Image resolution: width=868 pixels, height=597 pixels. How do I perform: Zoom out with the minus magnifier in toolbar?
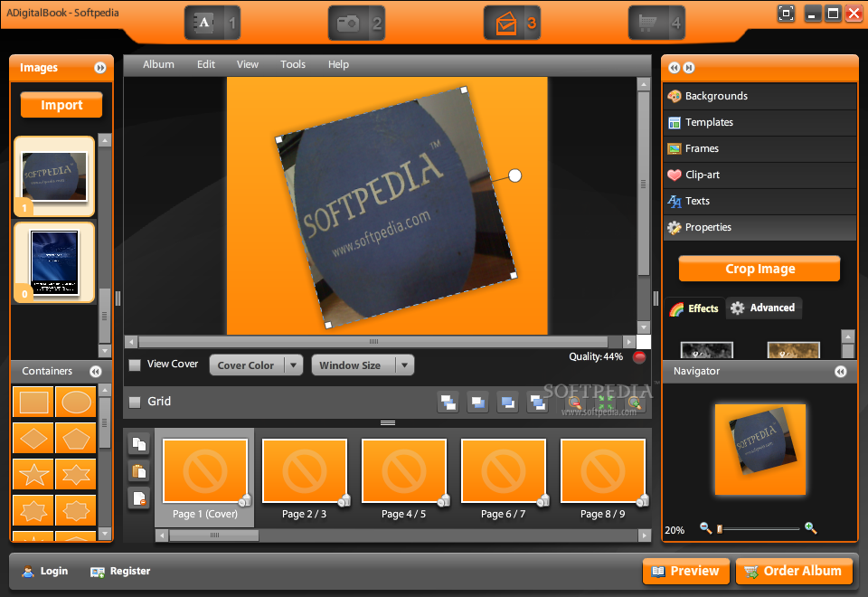click(575, 403)
